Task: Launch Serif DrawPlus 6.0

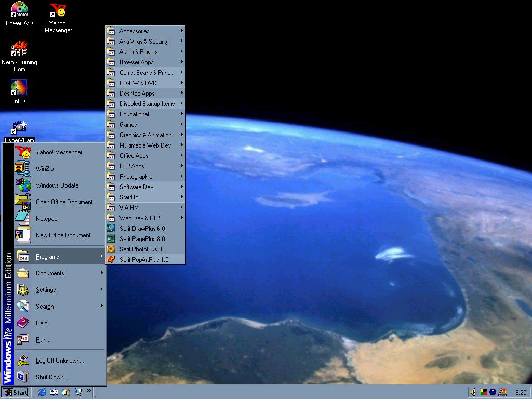Action: 145,229
